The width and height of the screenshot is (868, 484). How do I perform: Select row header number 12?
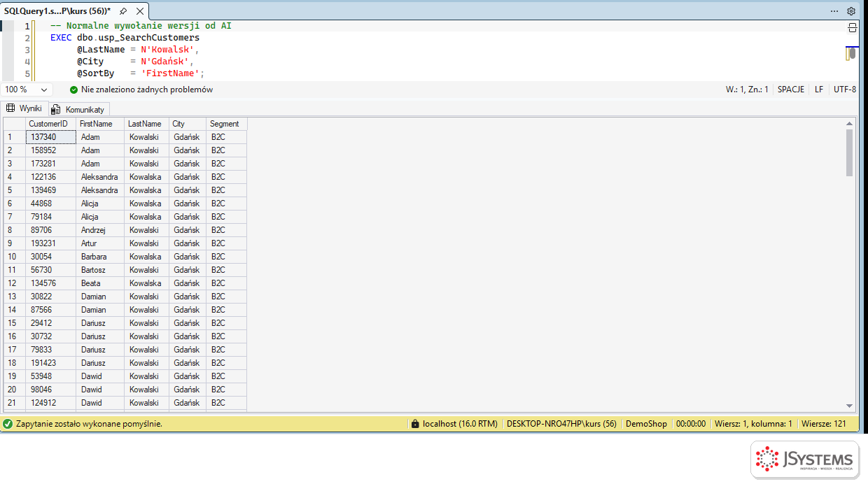[15, 283]
